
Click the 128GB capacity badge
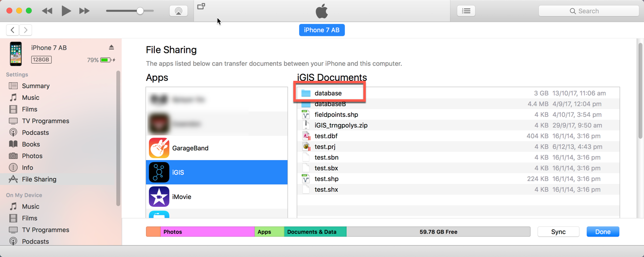(41, 59)
